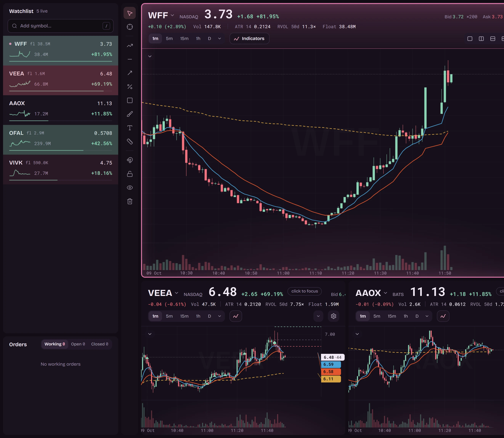This screenshot has height=438, width=504.
Task: Open indicators on the AAOX chart
Action: coord(443,316)
